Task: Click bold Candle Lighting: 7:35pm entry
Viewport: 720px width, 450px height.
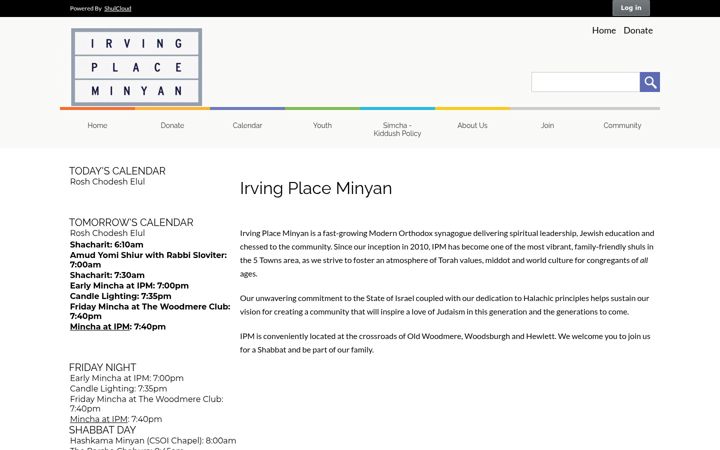Action: click(x=120, y=296)
